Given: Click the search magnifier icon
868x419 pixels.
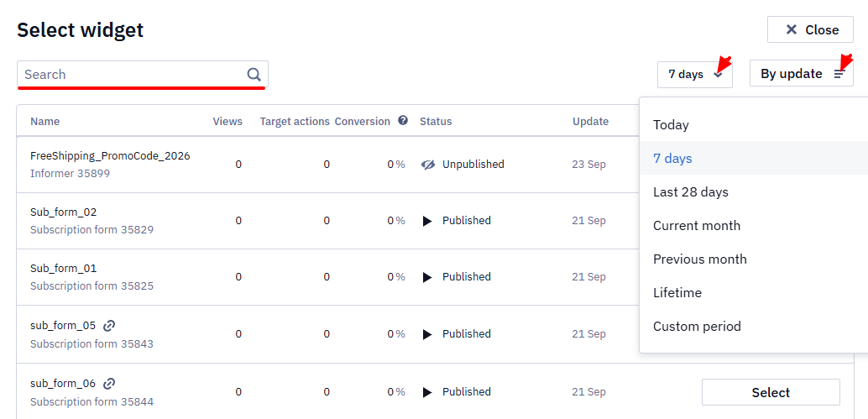Looking at the screenshot, I should [254, 74].
